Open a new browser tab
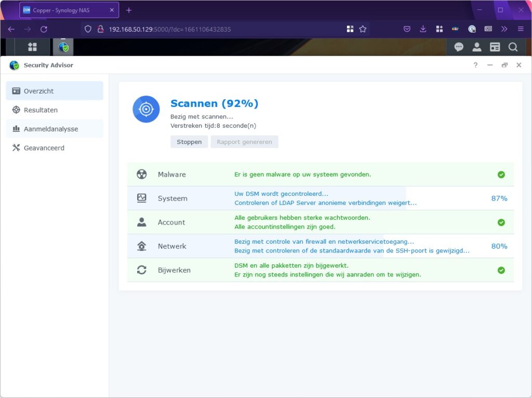Screen dimensions: 532x398 (129, 10)
